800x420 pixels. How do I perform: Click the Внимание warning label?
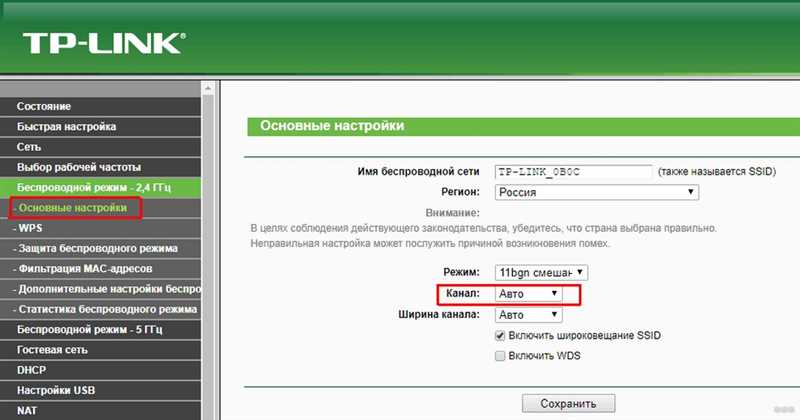(452, 213)
